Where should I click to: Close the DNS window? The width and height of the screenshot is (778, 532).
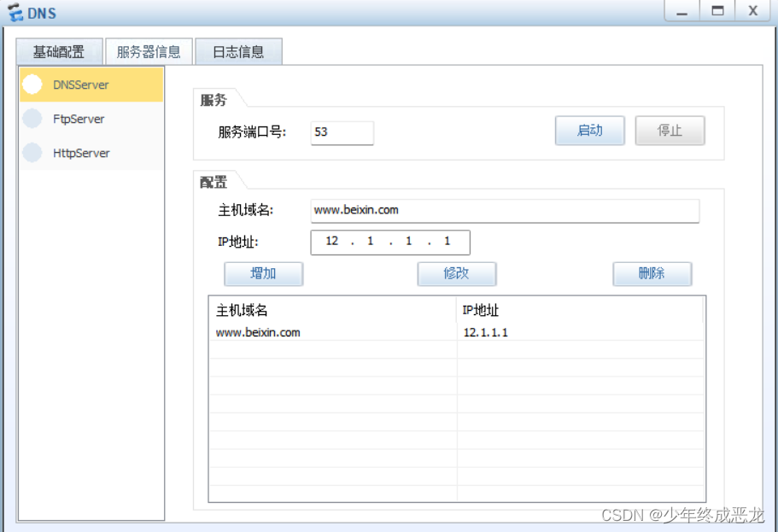[753, 10]
